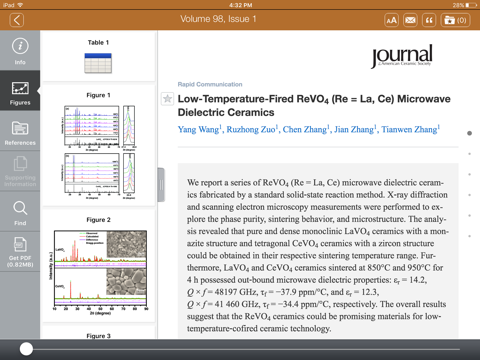Go back using the arrow button
This screenshot has height=360, width=480.
coord(17,20)
